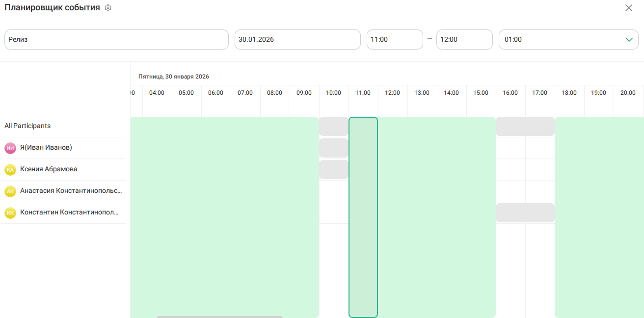Click Ivan Ivanov's pink avatar icon
Screen dimensions: 644x318
10,148
